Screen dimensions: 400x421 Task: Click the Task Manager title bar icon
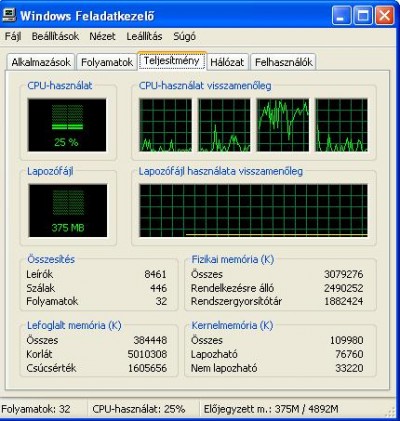pos(9,15)
